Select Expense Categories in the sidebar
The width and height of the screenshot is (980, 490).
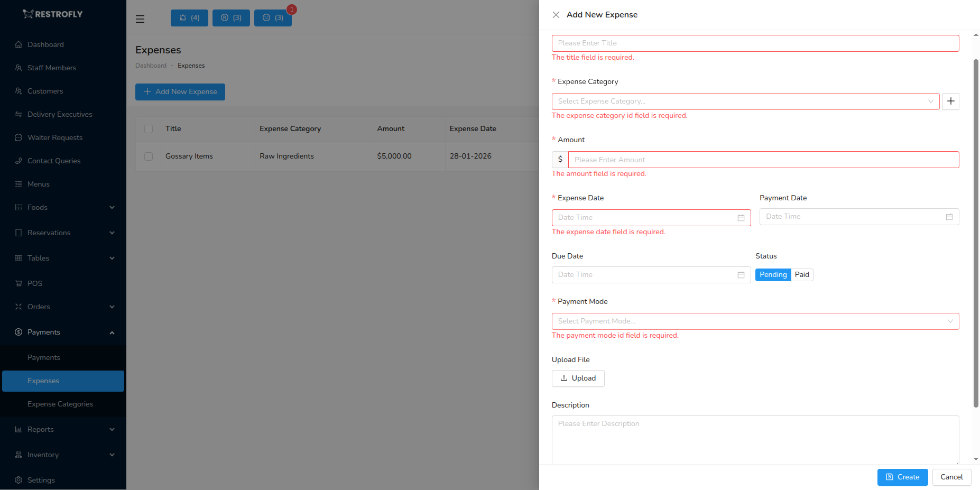coord(60,404)
